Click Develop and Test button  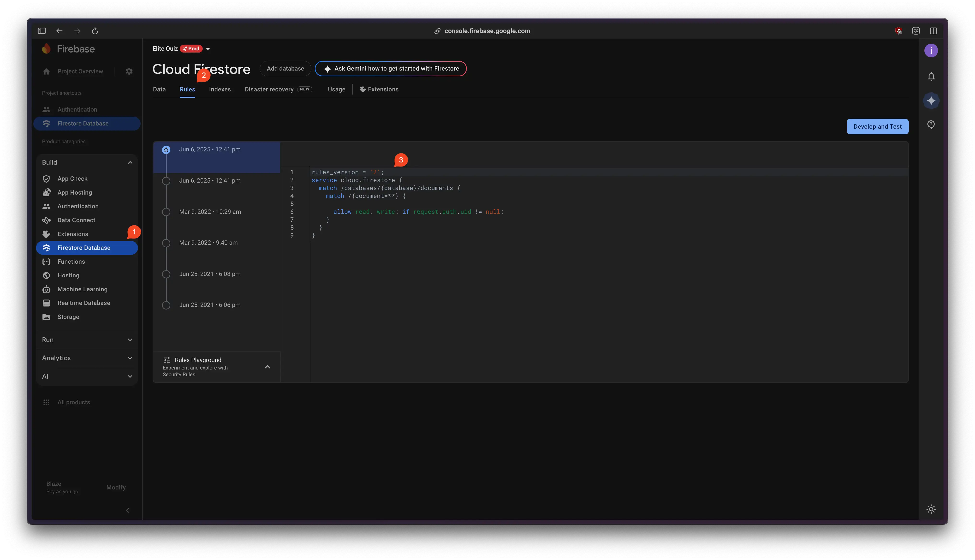877,126
